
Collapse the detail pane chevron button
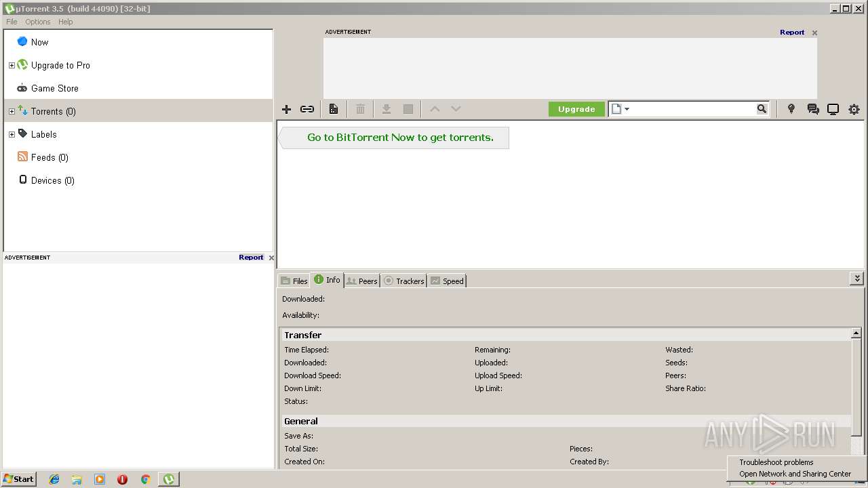[x=857, y=279]
